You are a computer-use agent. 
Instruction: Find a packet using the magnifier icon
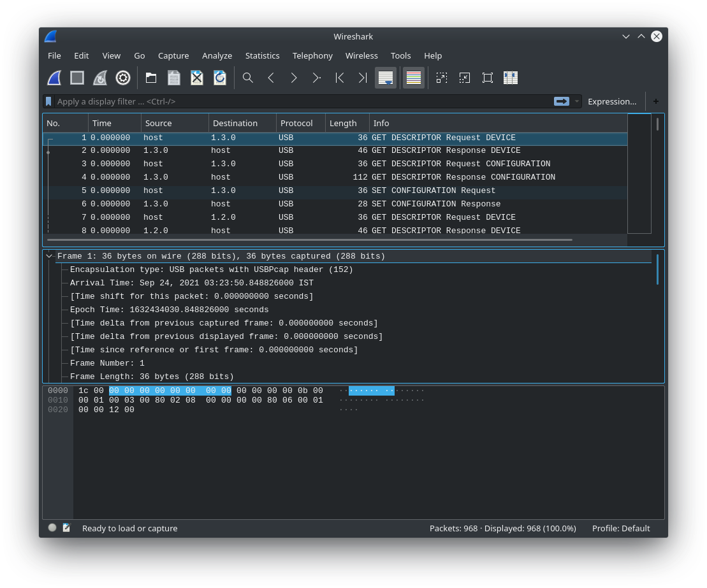pyautogui.click(x=247, y=78)
